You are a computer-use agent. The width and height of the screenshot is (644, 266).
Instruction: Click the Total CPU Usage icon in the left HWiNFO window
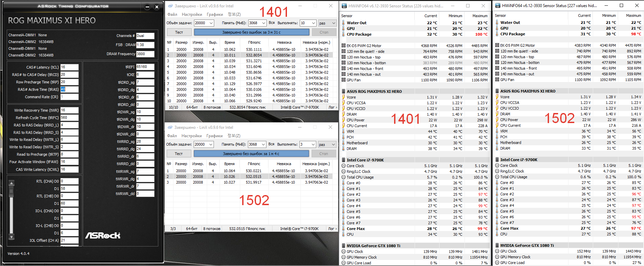[343, 177]
